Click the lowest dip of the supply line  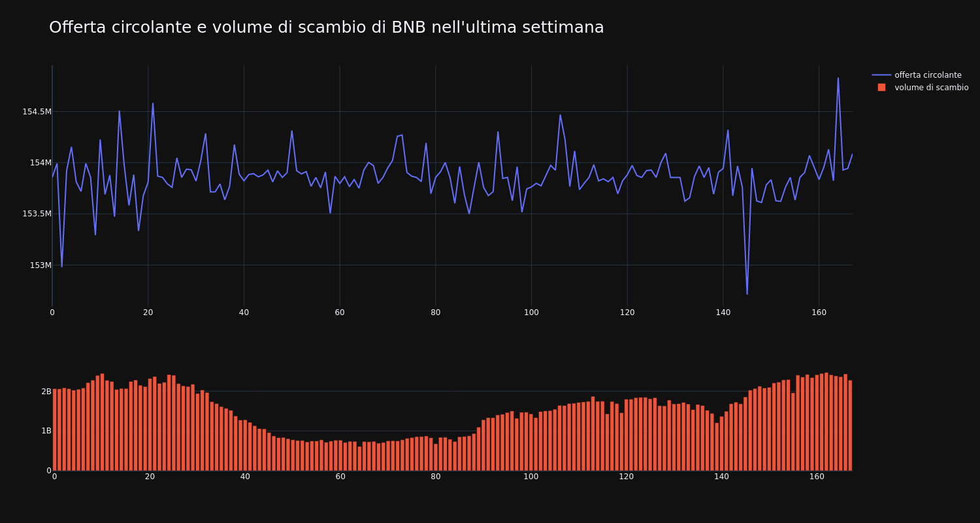pos(747,294)
